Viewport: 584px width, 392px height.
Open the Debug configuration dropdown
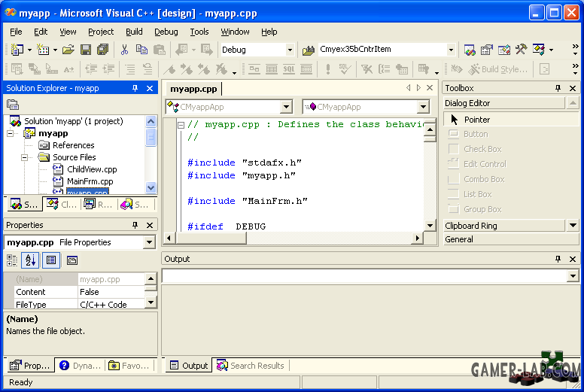point(290,50)
